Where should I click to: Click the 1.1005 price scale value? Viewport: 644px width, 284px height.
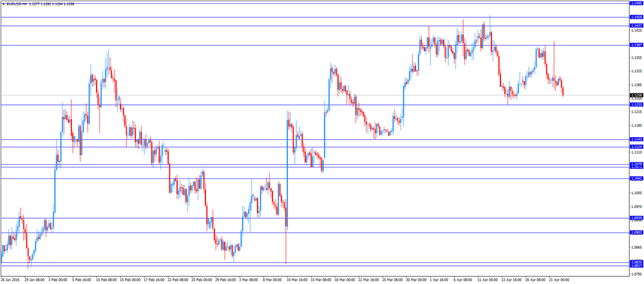click(x=637, y=193)
